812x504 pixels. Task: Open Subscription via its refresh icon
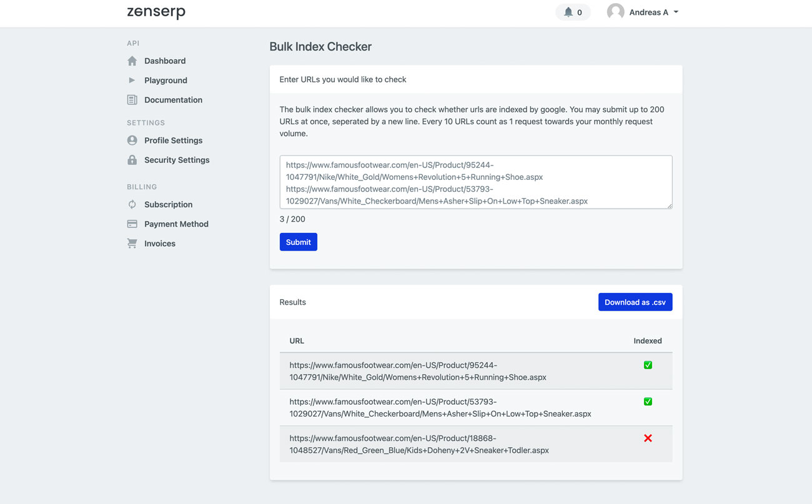tap(132, 204)
